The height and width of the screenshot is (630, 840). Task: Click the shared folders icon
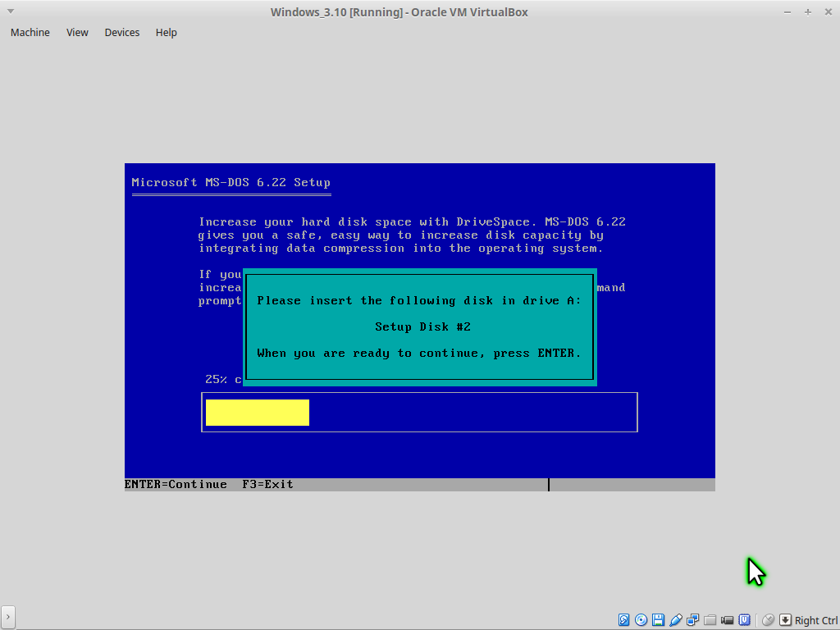click(710, 620)
